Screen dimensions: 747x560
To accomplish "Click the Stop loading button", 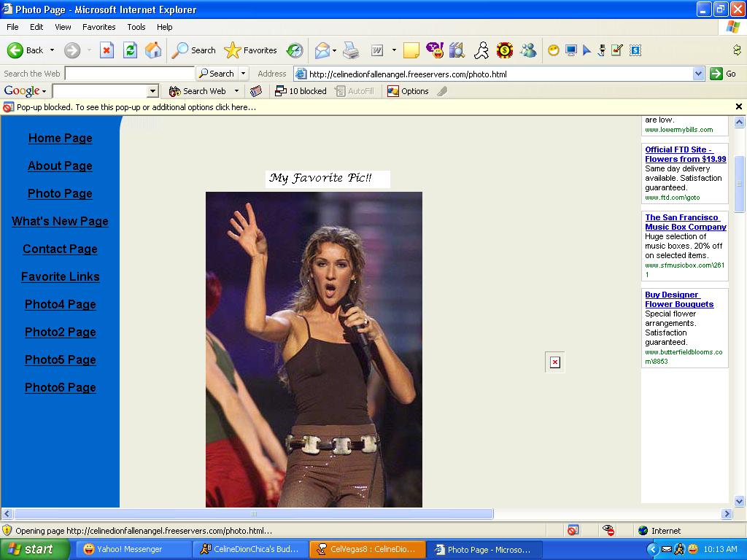I will point(107,50).
